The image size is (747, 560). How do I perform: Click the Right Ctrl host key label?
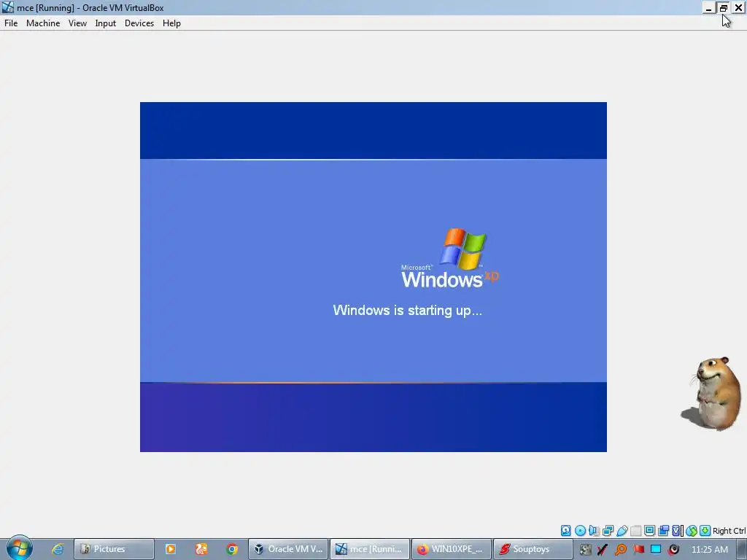tap(729, 531)
